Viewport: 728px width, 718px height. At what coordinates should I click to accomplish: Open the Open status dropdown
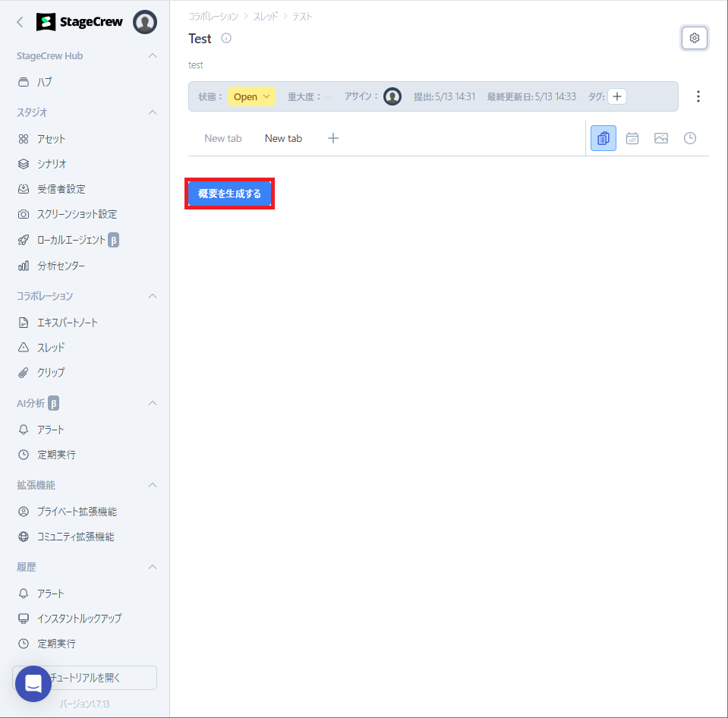[251, 96]
